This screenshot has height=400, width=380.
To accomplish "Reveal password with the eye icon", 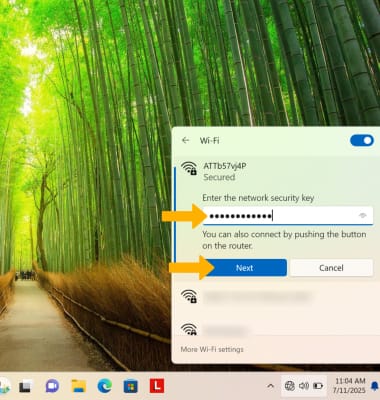I will 363,216.
